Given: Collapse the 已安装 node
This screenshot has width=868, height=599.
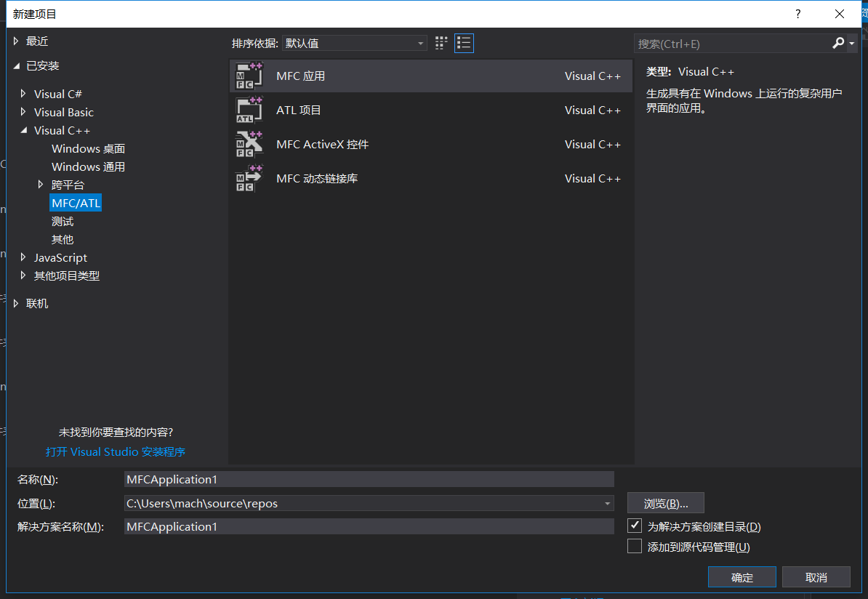Looking at the screenshot, I should pyautogui.click(x=16, y=66).
